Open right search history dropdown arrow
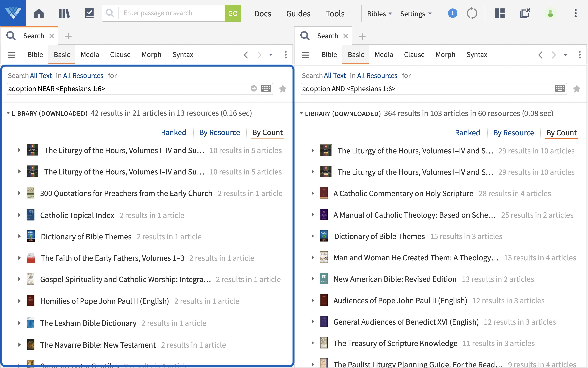This screenshot has width=588, height=368. tap(565, 55)
